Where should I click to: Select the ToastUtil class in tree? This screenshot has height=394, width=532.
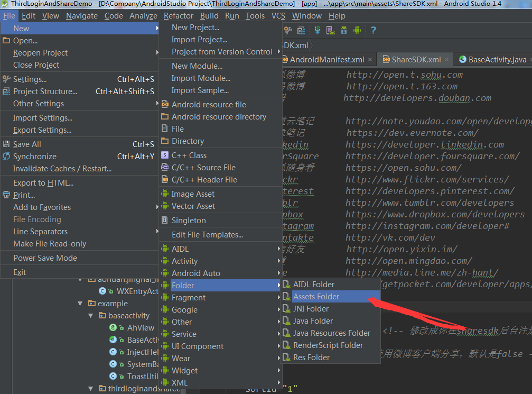pyautogui.click(x=143, y=377)
